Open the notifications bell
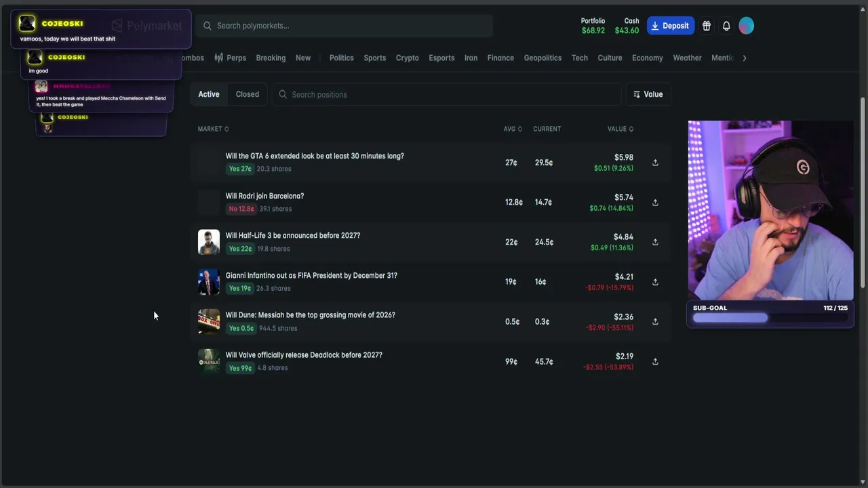The image size is (868, 488). (726, 26)
